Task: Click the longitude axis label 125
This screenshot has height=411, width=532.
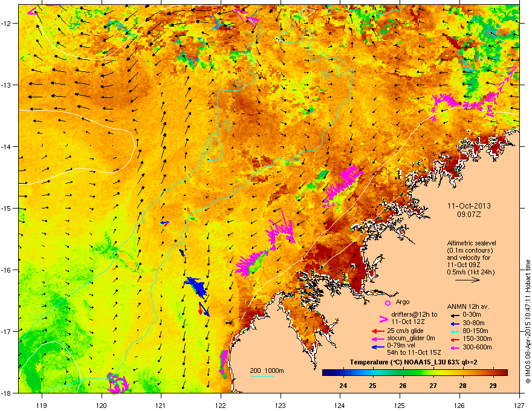Action: pos(400,405)
